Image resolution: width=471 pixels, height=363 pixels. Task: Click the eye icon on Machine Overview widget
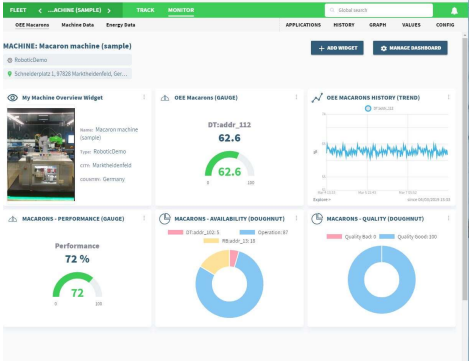[13, 98]
